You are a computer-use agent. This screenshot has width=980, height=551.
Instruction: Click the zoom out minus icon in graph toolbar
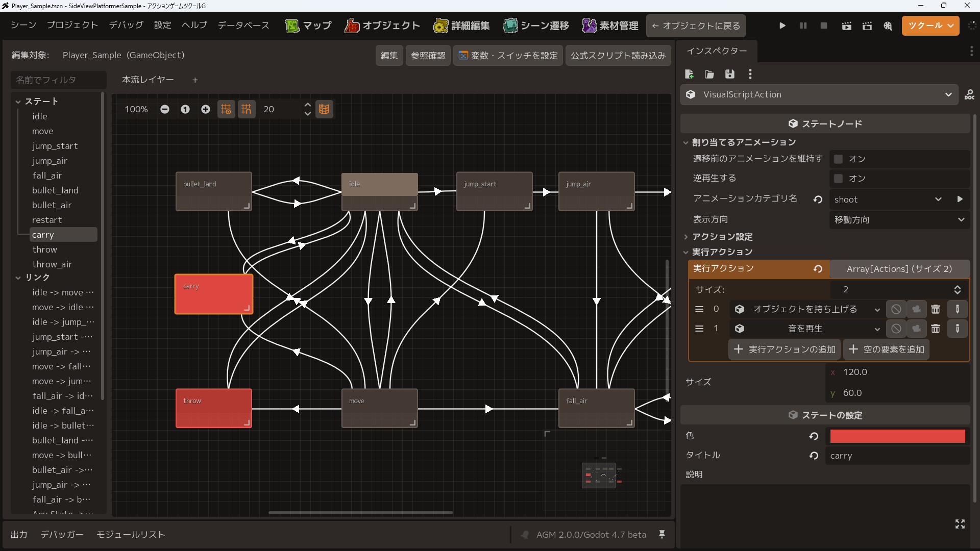click(x=165, y=109)
